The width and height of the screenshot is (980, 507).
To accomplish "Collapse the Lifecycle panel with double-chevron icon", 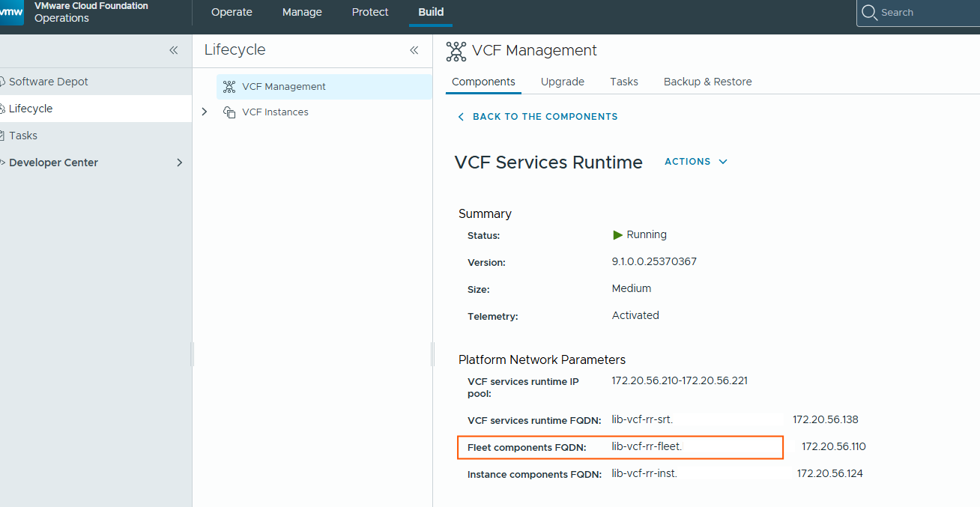I will point(414,50).
